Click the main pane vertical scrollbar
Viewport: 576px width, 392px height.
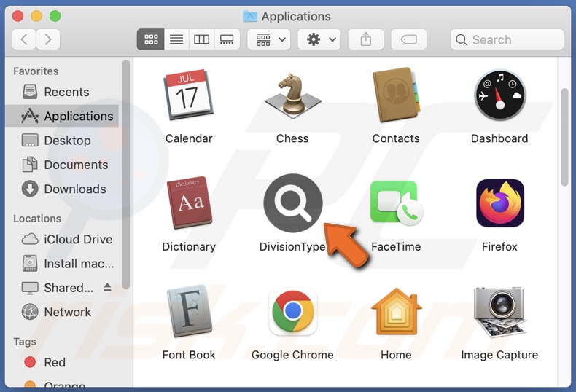click(x=564, y=137)
